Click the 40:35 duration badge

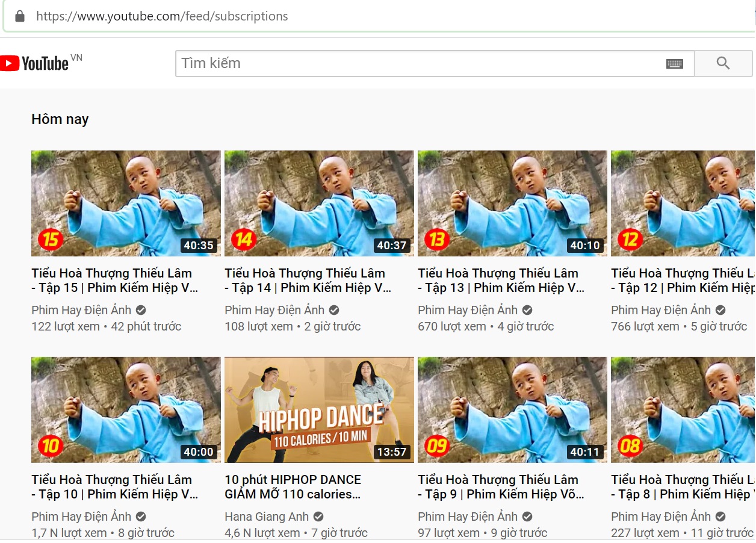coord(199,245)
